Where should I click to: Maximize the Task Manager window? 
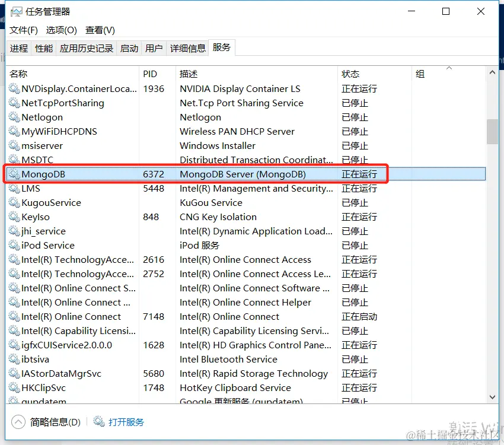point(446,12)
